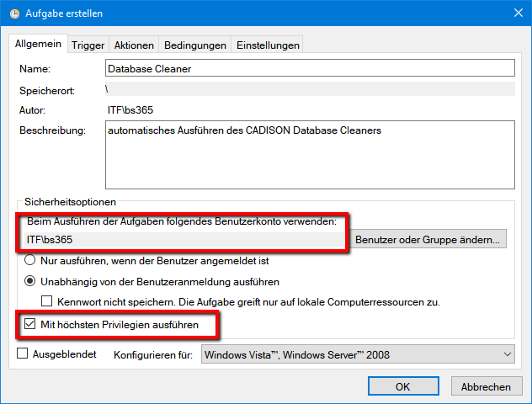Click the task scheduler clock icon in title bar
Screen dimensions: 532x404
[14, 13]
